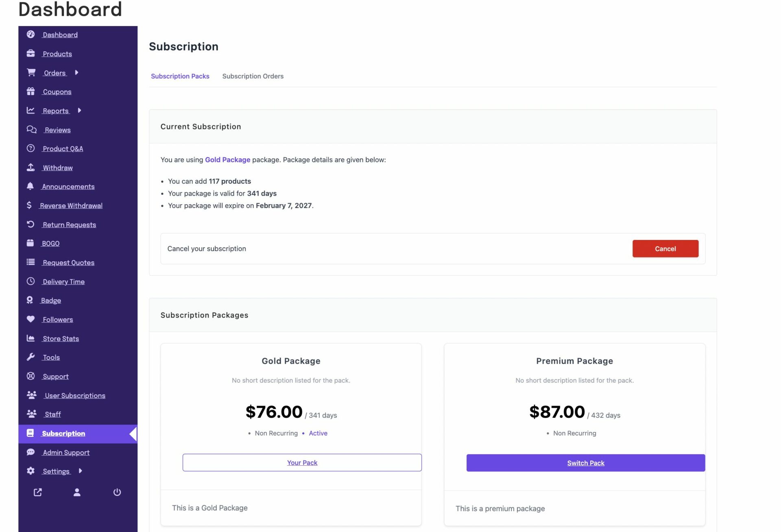The height and width of the screenshot is (532, 781).
Task: Click the power logout icon
Action: coord(117,493)
